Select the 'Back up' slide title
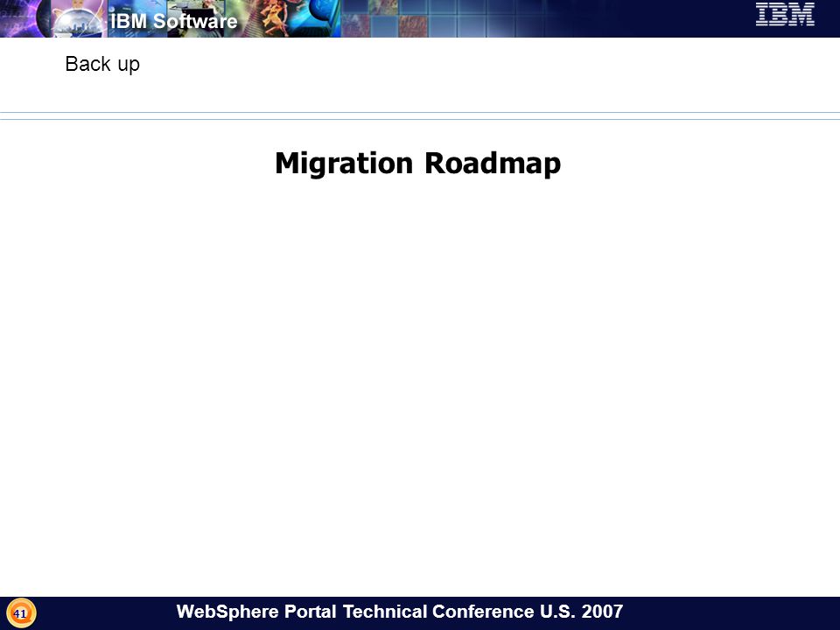840x630 pixels. [102, 64]
